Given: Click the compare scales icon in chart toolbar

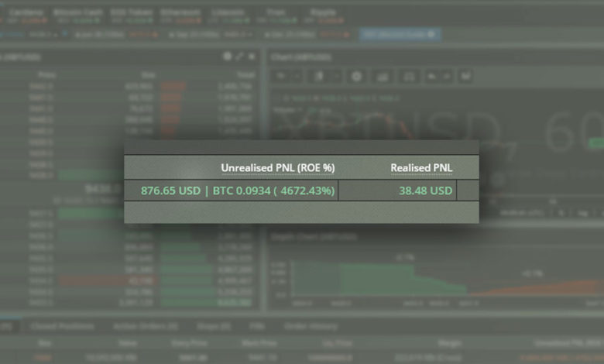Looking at the screenshot, I should pos(409,76).
